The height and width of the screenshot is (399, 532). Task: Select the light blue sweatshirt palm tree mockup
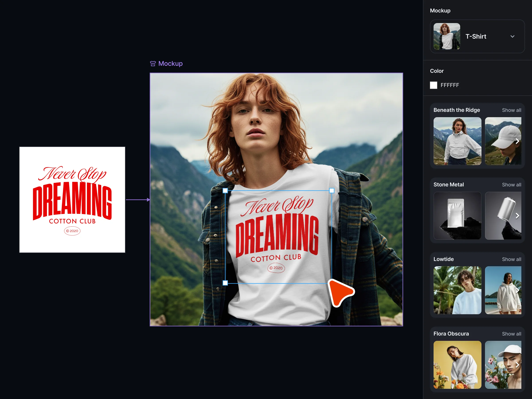(x=457, y=290)
